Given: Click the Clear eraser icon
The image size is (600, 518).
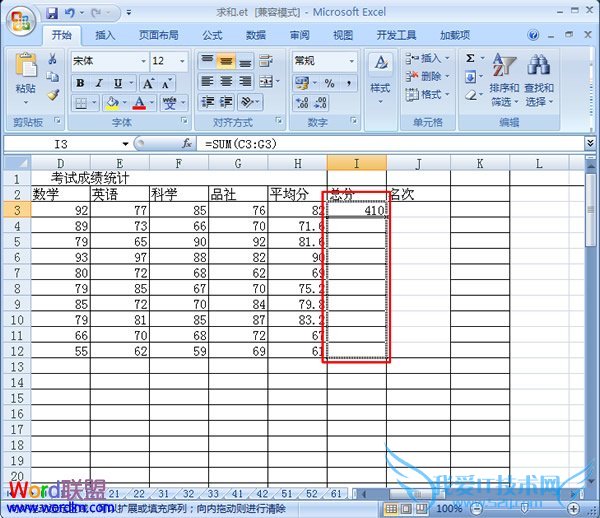Looking at the screenshot, I should tap(471, 94).
